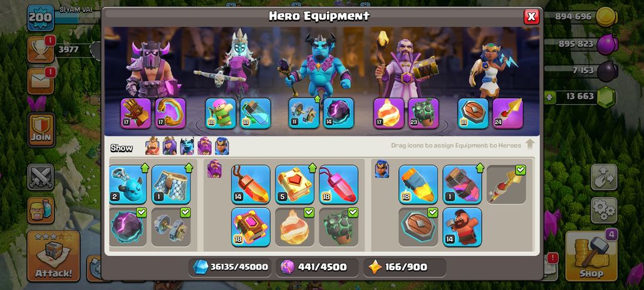644x290 pixels.
Task: Click gray arrow beside Drag icons hint
Action: [x=530, y=145]
